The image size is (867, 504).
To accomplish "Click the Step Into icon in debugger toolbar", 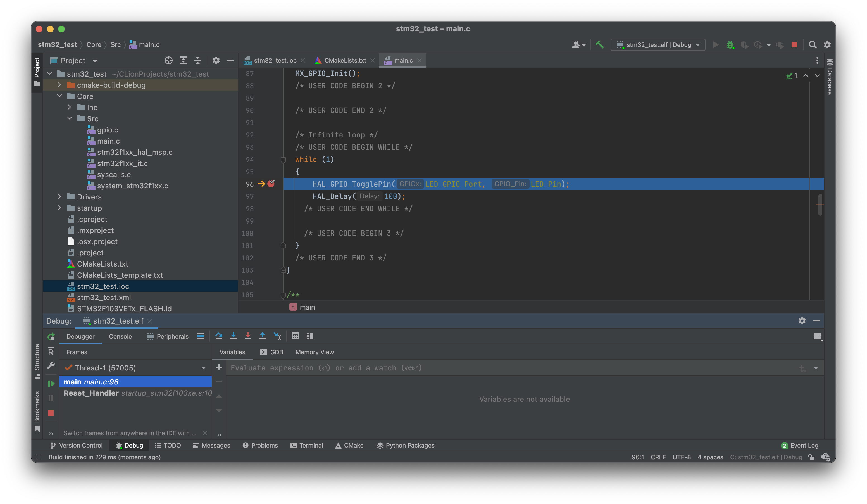I will pyautogui.click(x=234, y=336).
